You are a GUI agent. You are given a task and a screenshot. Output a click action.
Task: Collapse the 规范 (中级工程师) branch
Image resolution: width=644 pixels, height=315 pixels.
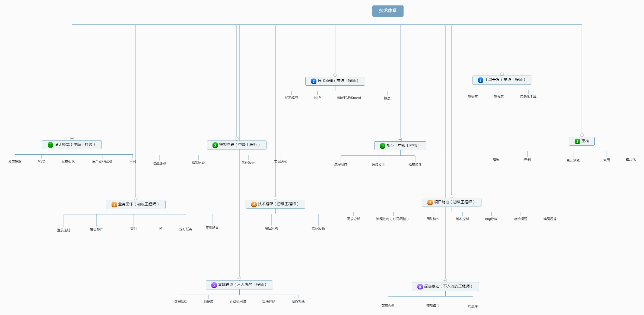click(400, 139)
